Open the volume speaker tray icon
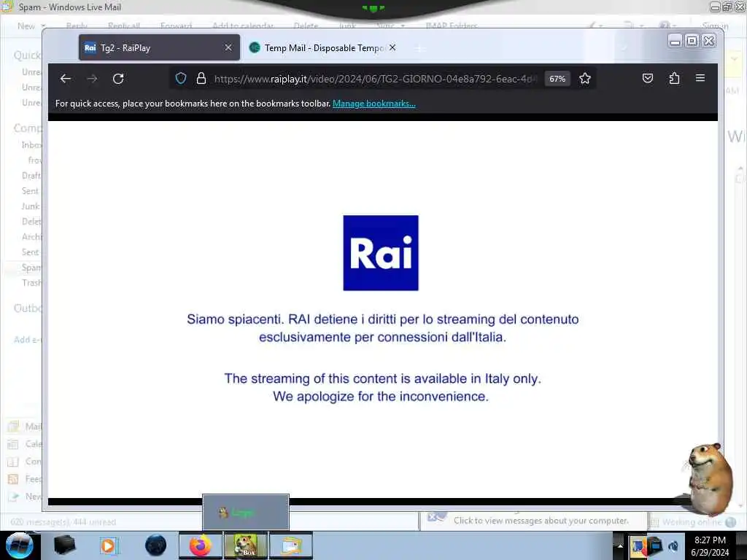Image resolution: width=747 pixels, height=560 pixels. [x=673, y=545]
